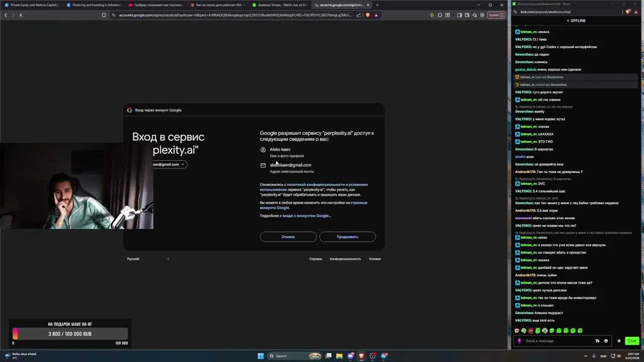
Task: Open the OBS taskbar icon
Action: tap(373, 356)
